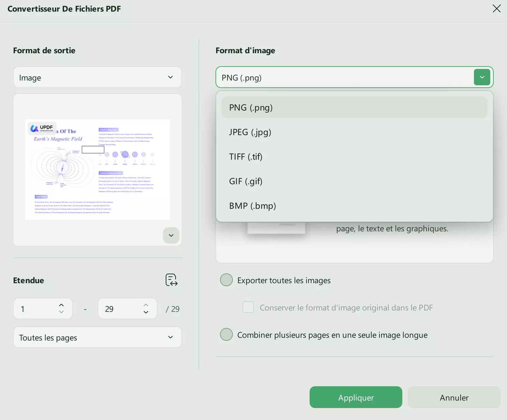507x420 pixels.
Task: Click the PDF page preview thumbnail
Action: 98,169
